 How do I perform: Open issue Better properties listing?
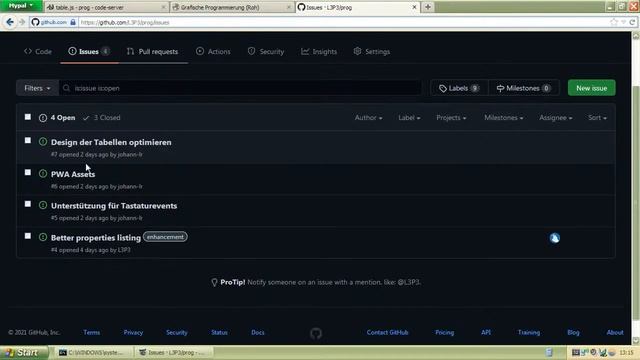[x=96, y=238]
